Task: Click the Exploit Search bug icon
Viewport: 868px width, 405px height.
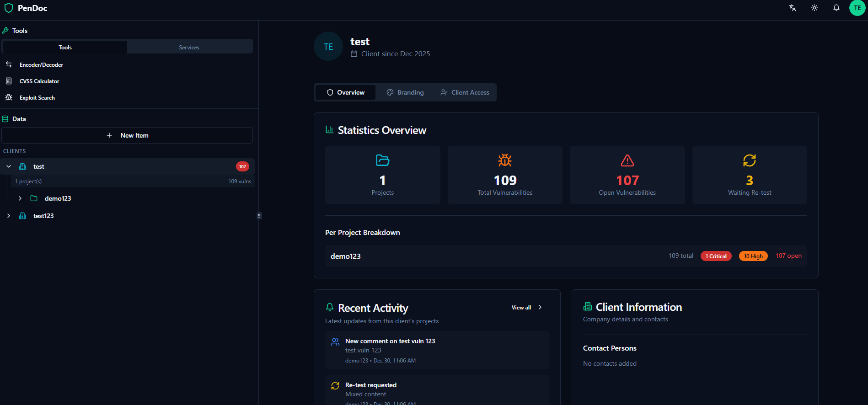Action: coord(9,97)
